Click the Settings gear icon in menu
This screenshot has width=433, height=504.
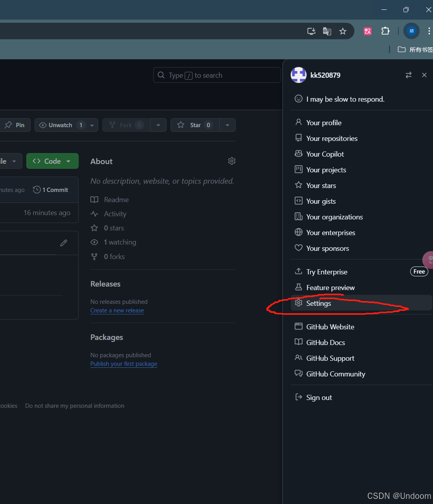[299, 303]
